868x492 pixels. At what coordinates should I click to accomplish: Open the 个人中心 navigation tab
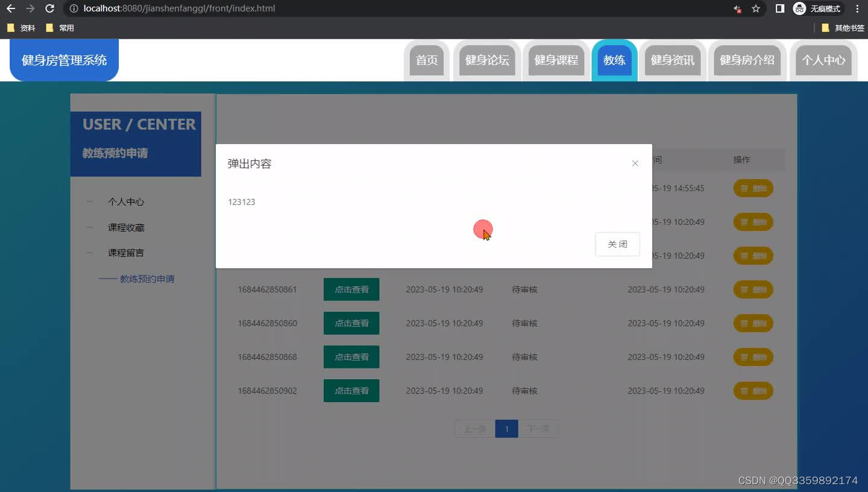823,60
